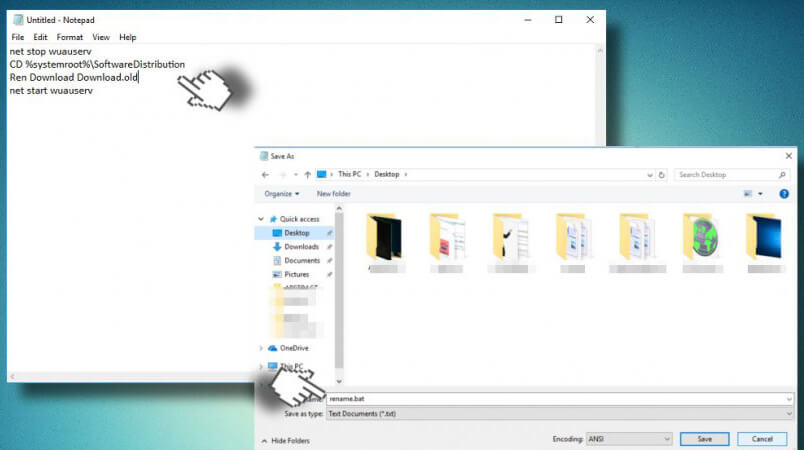804x450 pixels.
Task: Collapse the Quick access tree node
Action: click(262, 219)
